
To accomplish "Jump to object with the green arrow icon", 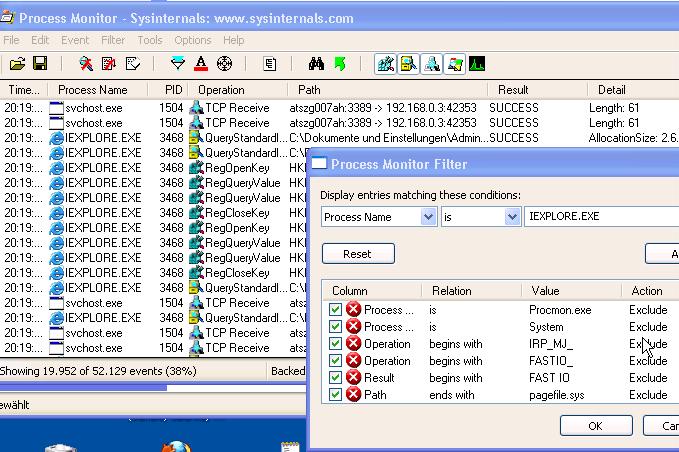I will (340, 64).
